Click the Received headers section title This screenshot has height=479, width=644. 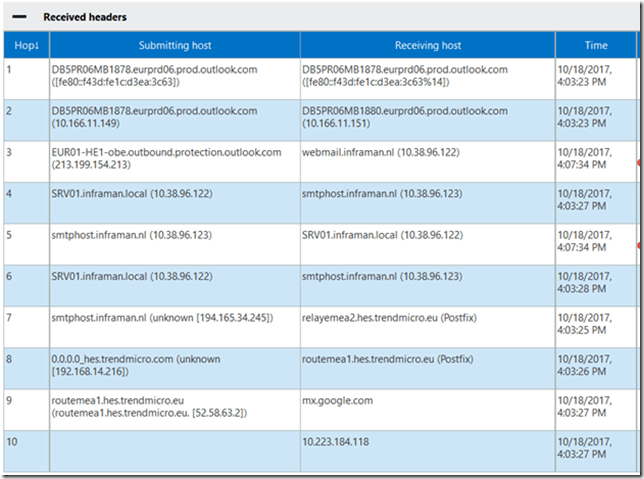[84, 17]
